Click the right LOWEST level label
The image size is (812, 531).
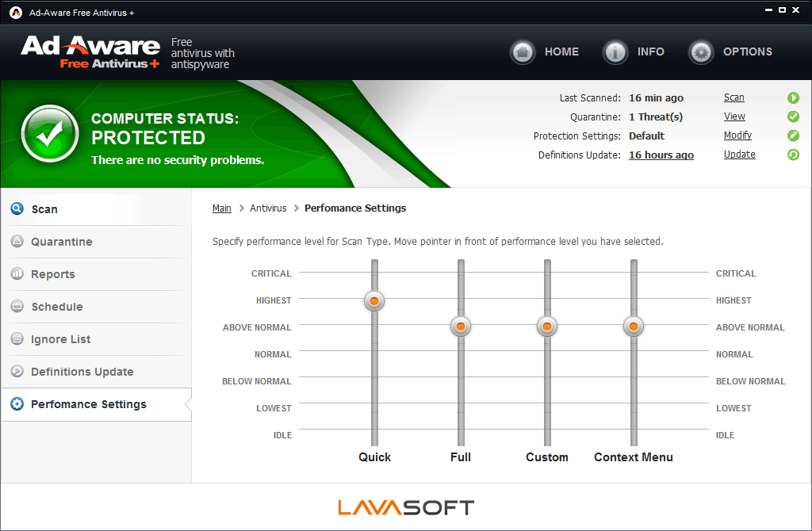click(x=733, y=408)
